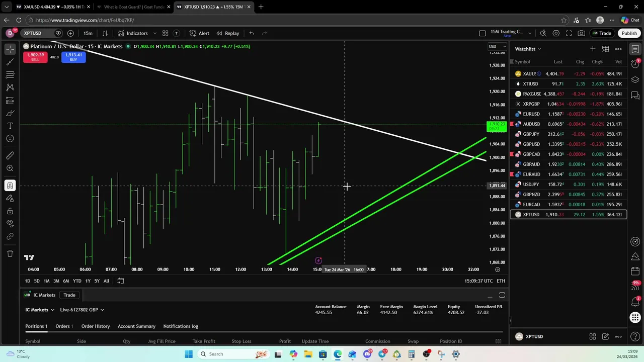
Task: Add a symbol to the watchlist
Action: (x=593, y=49)
